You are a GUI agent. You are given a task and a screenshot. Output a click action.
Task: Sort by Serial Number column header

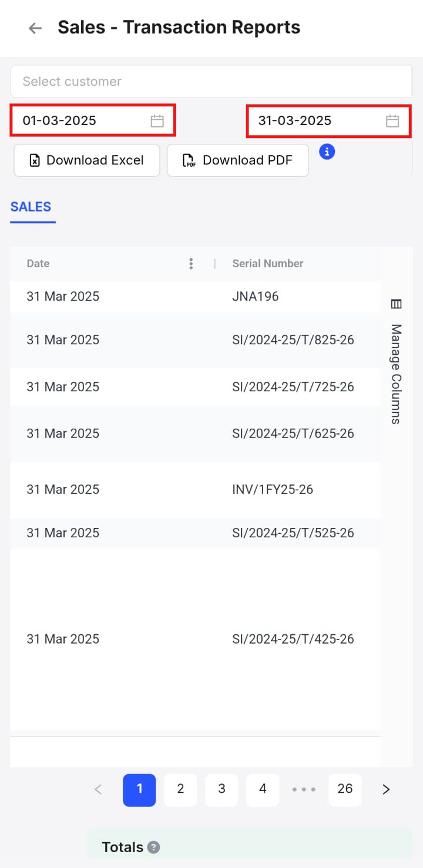[268, 264]
